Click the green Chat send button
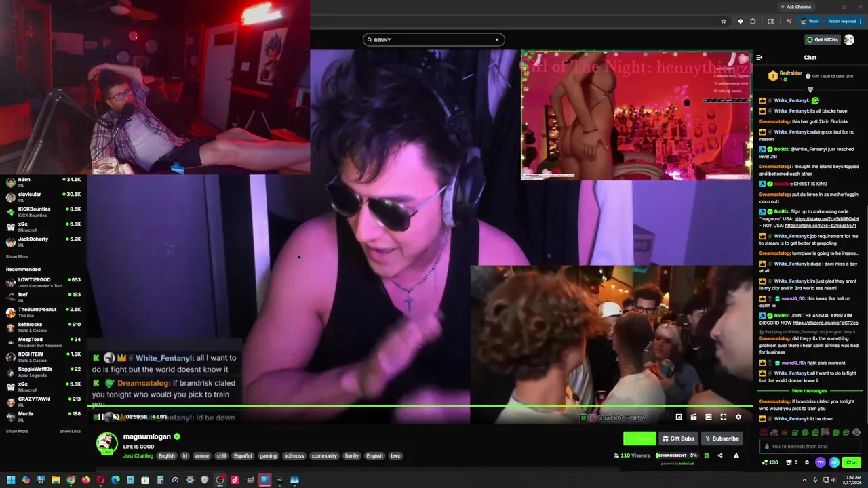The image size is (868, 488). pyautogui.click(x=852, y=462)
